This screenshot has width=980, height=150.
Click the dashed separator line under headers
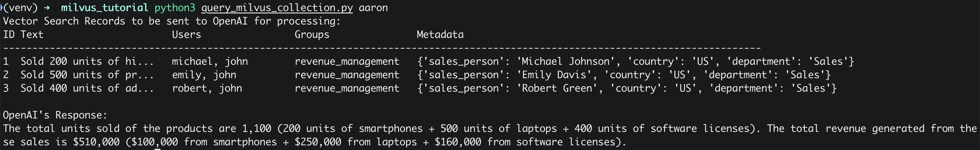click(382, 48)
